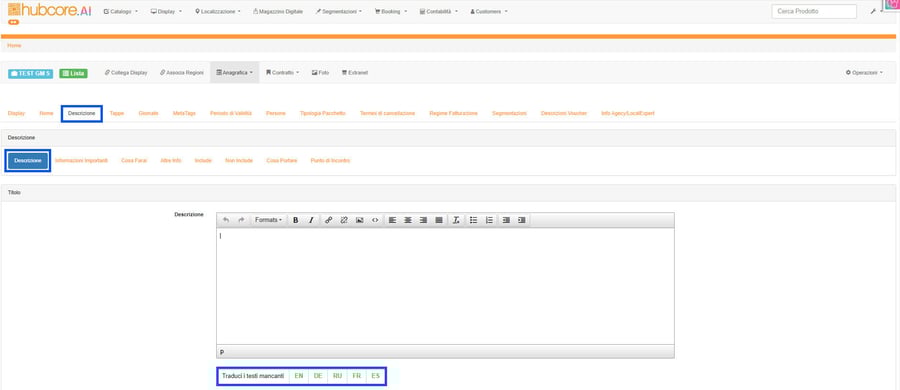900x390 pixels.
Task: Insert a numbered list
Action: (489, 220)
